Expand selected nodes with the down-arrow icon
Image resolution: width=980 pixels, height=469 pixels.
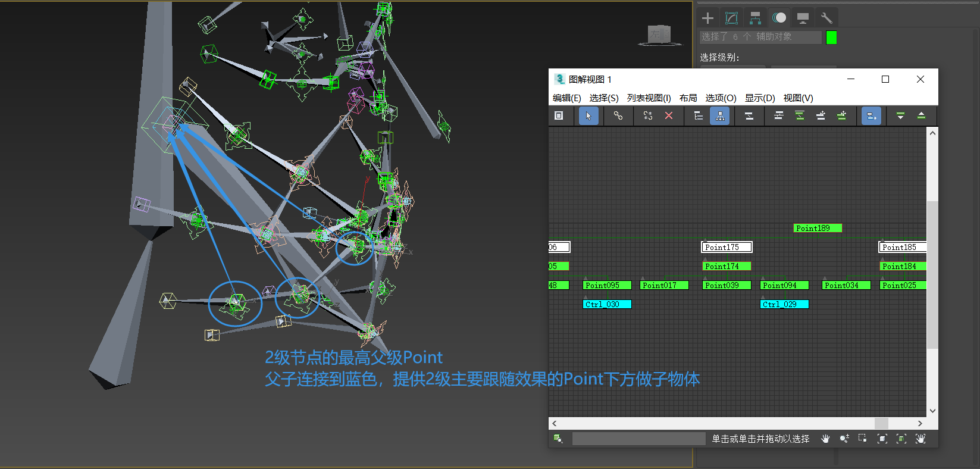(x=900, y=116)
